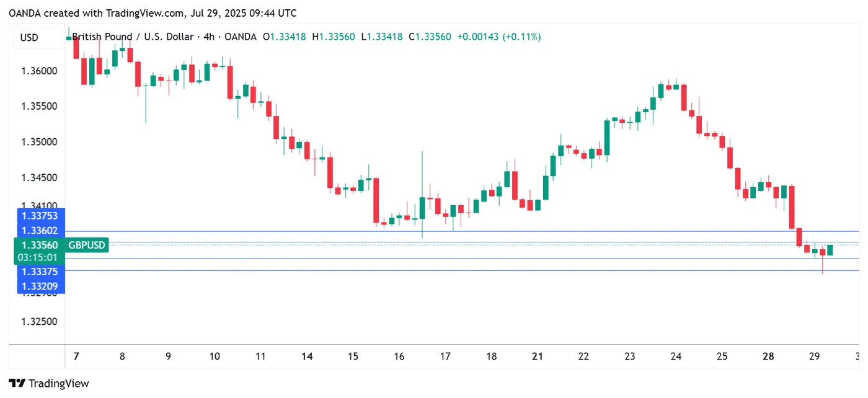Select the 1.33209 price line label
Image resolution: width=868 pixels, height=398 pixels.
(x=40, y=286)
